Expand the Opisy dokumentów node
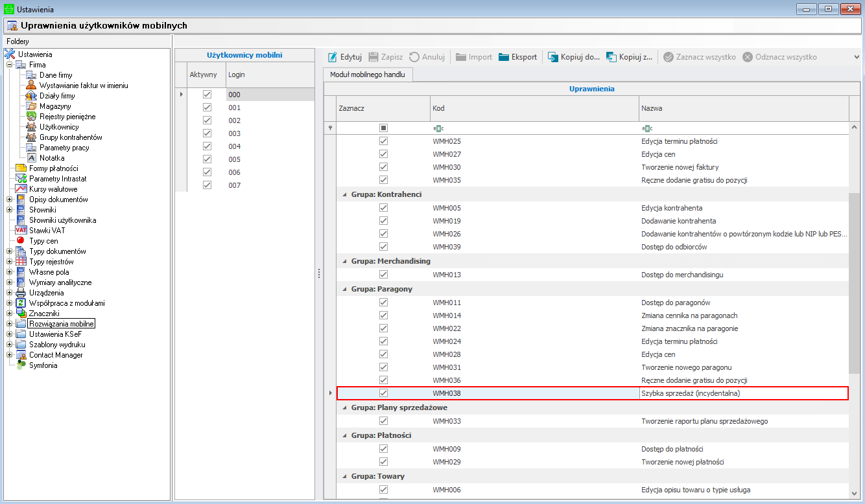 pyautogui.click(x=9, y=200)
